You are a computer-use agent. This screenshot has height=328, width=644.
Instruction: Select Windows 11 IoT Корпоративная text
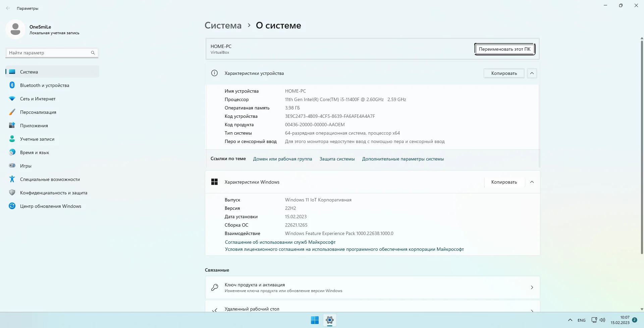[x=318, y=200]
